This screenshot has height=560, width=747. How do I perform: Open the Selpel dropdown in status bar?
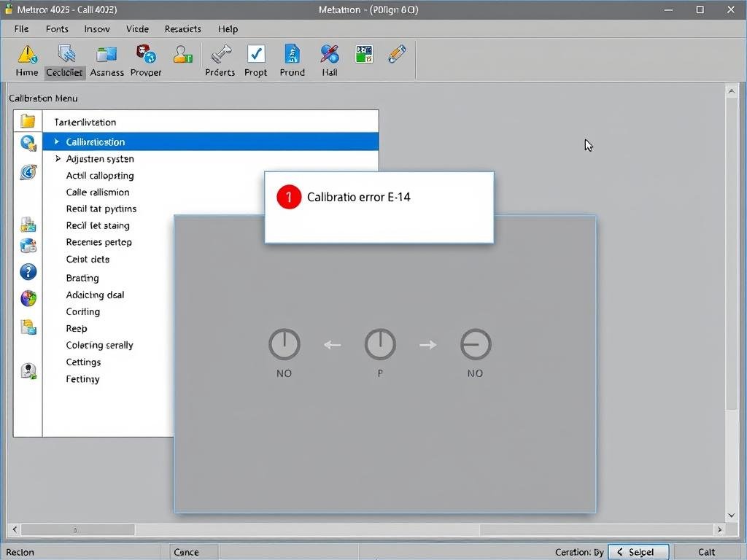click(640, 552)
